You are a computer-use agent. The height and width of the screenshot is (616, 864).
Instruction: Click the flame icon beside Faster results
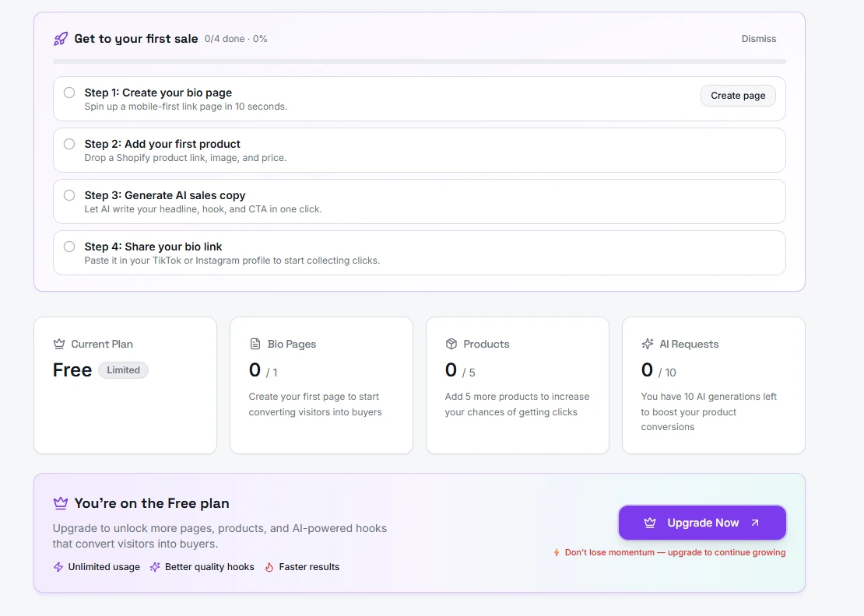(269, 567)
